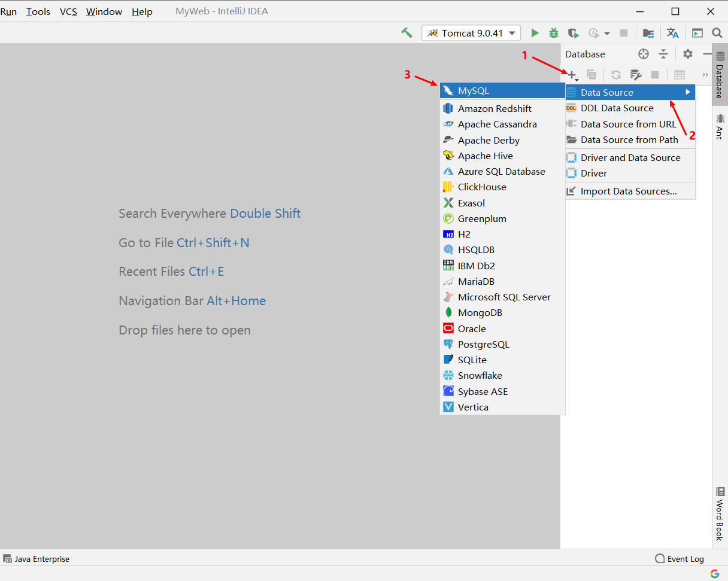This screenshot has width=728, height=581.
Task: Select Exasol data source
Action: click(502, 203)
